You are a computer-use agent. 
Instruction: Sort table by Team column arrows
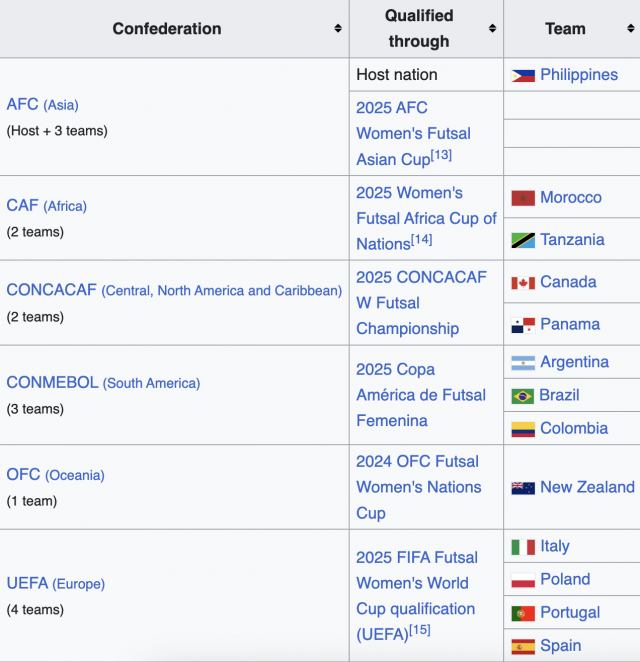(631, 28)
